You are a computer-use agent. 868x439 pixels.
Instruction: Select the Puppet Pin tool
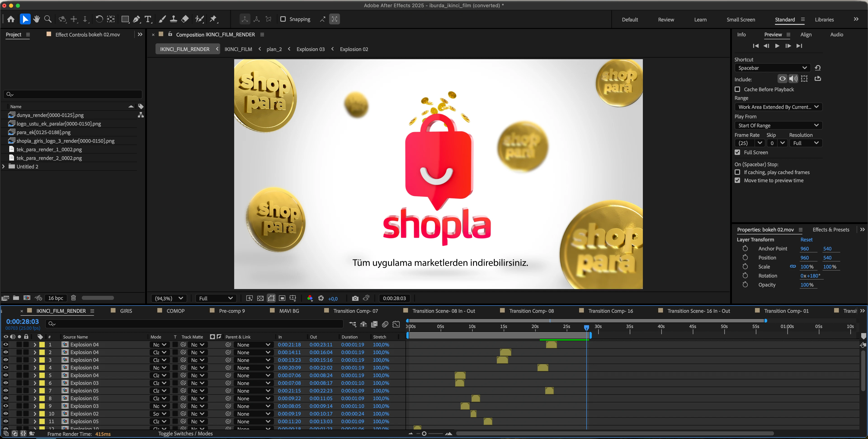tap(213, 19)
